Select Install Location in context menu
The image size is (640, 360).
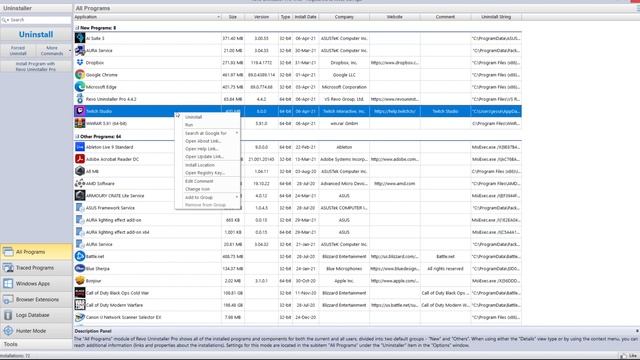(207, 165)
